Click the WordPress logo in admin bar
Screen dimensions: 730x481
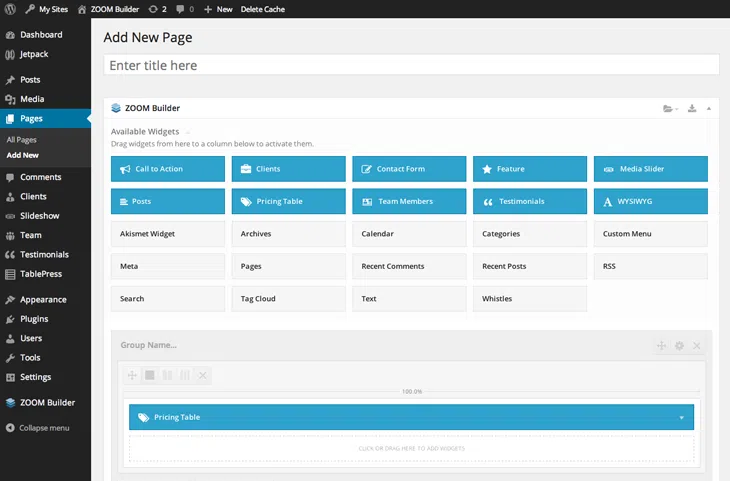(10, 9)
